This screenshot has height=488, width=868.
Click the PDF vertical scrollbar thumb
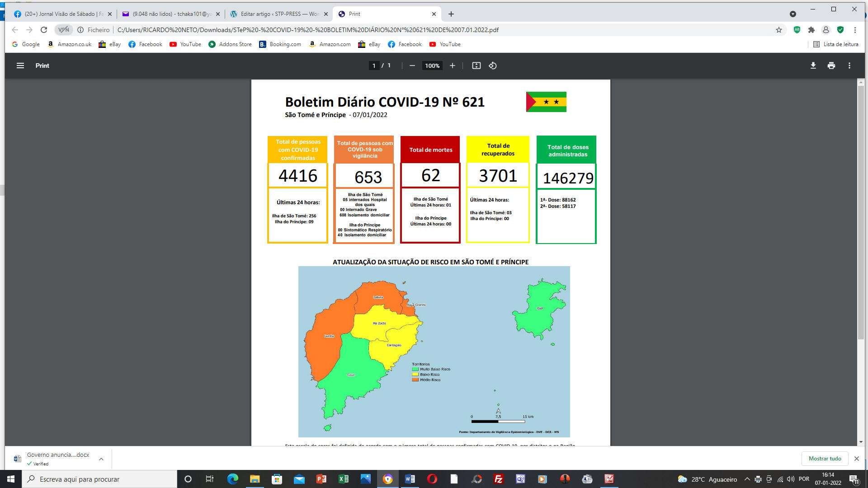pos(861,212)
